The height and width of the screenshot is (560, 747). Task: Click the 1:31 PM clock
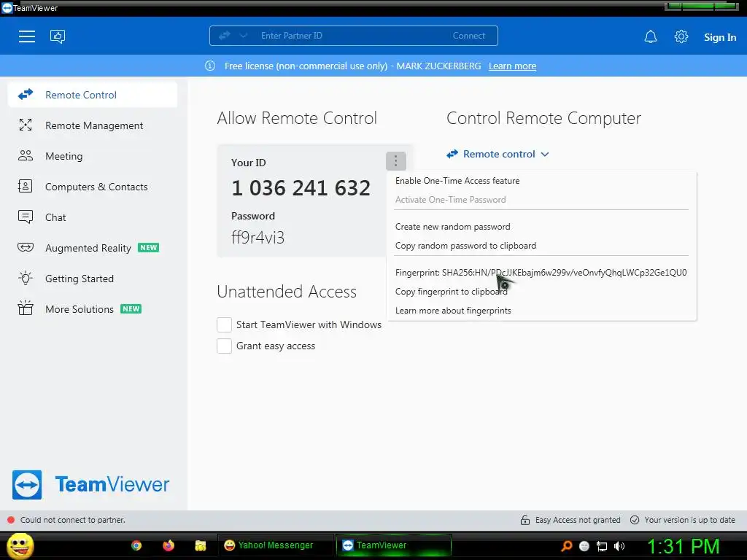[x=683, y=546]
